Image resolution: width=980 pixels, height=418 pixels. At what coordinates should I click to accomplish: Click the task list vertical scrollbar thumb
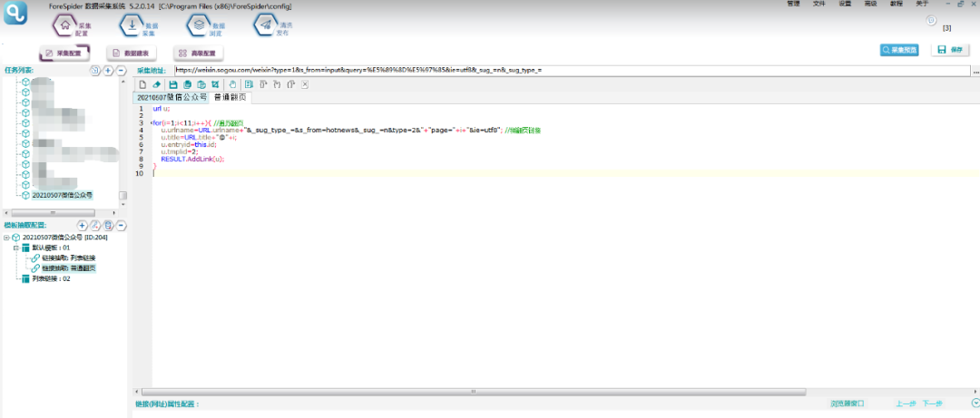click(x=123, y=196)
